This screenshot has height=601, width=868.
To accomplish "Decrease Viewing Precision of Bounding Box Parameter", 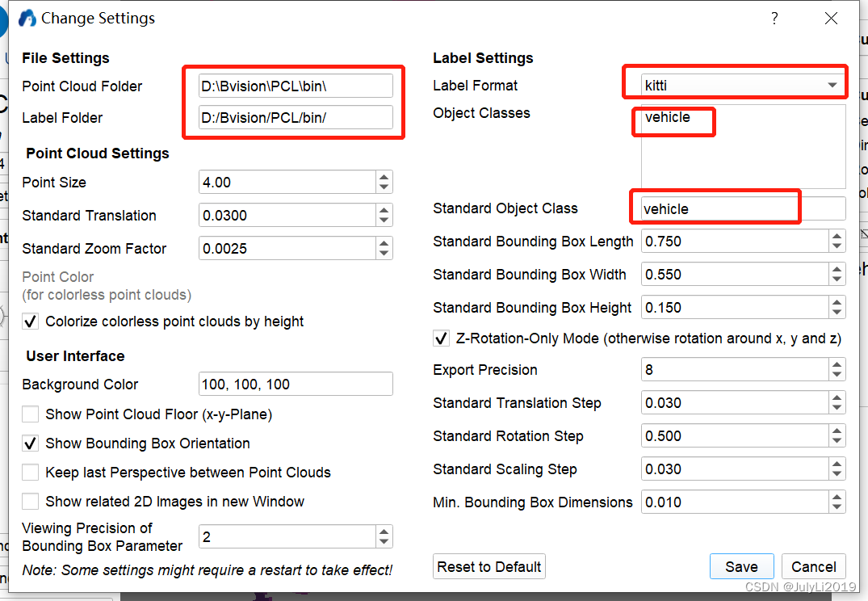I will 384,542.
